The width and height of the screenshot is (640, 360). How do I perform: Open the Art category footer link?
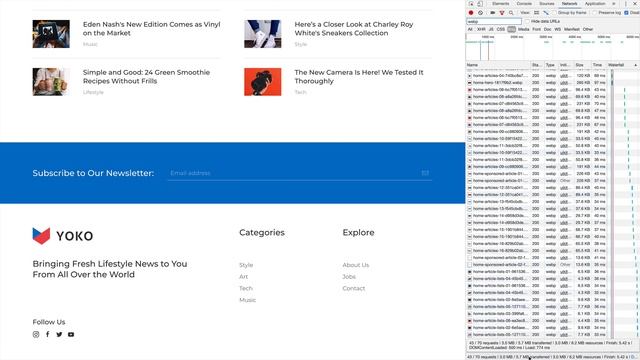tap(244, 276)
